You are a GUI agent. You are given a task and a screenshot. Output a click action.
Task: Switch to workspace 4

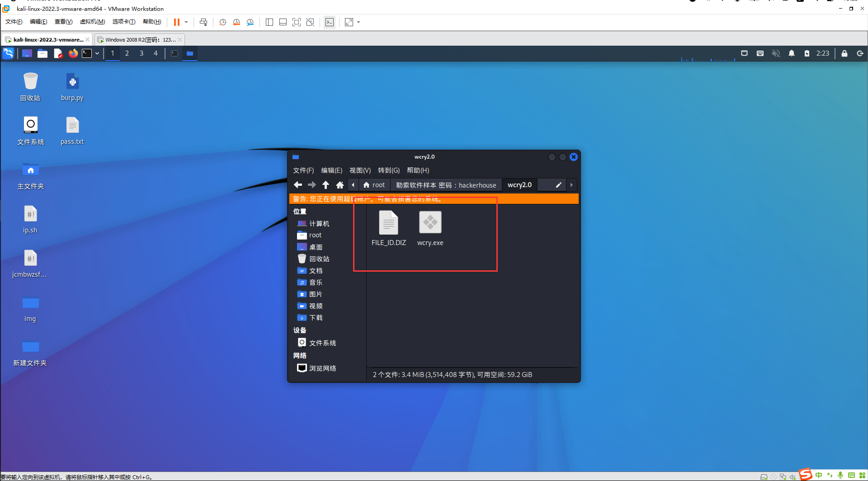coord(156,53)
